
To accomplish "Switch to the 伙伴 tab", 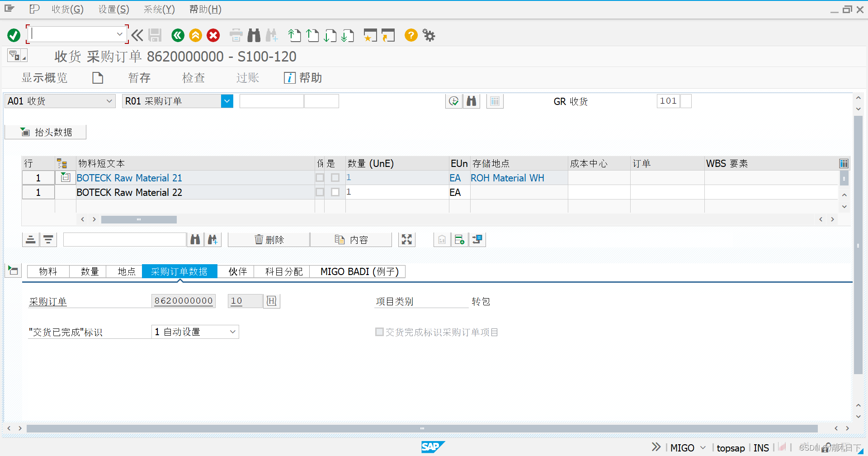I will [237, 271].
